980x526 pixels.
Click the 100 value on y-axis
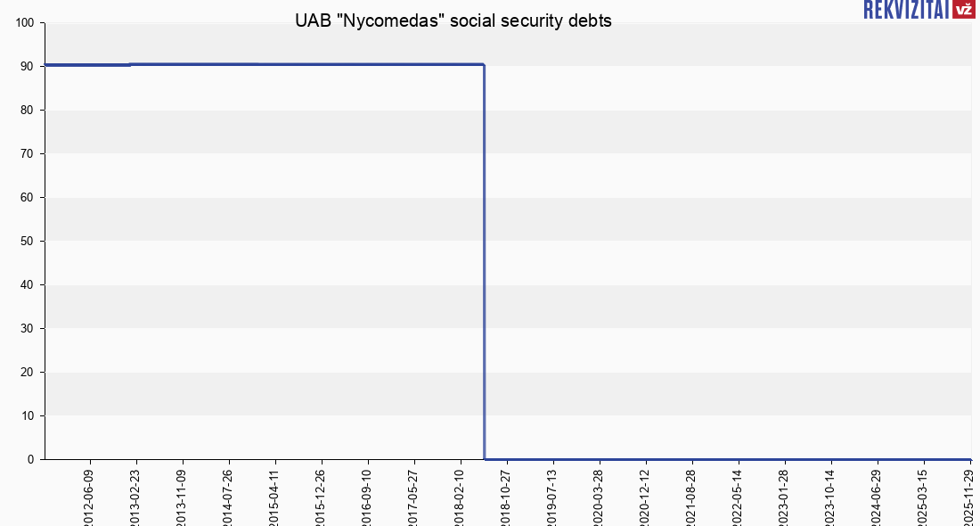(x=25, y=23)
